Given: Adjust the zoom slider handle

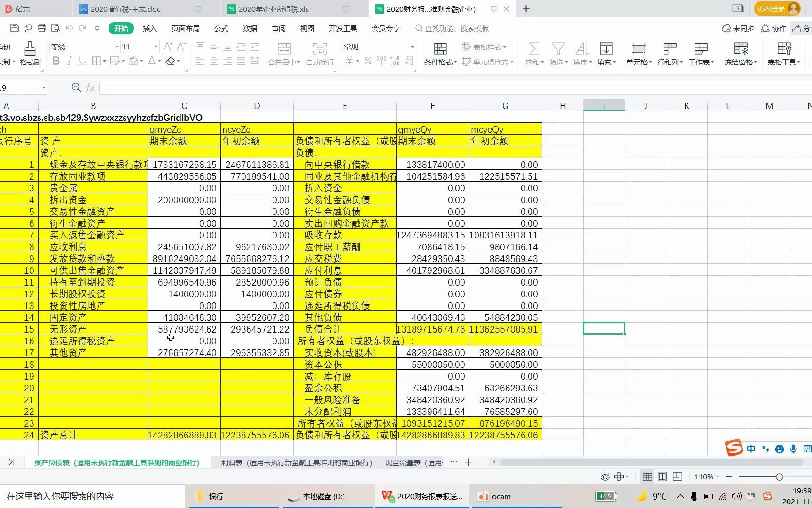Looking at the screenshot, I should tap(779, 477).
